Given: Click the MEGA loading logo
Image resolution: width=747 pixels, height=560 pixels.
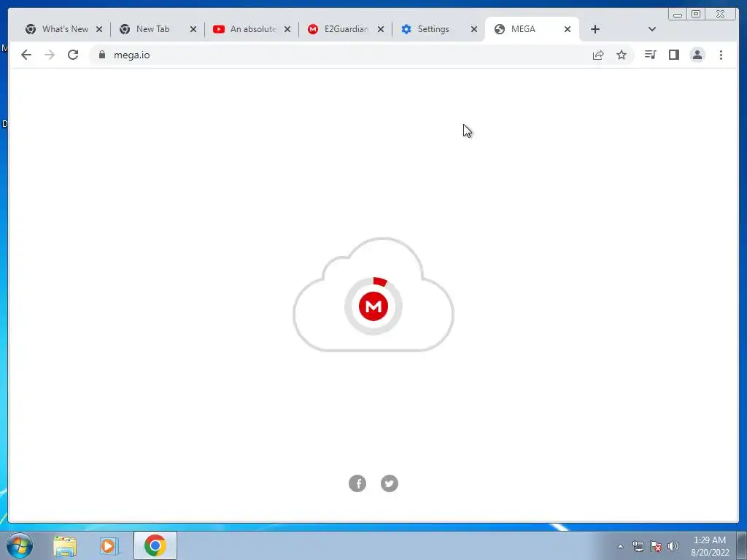Looking at the screenshot, I should click(373, 306).
